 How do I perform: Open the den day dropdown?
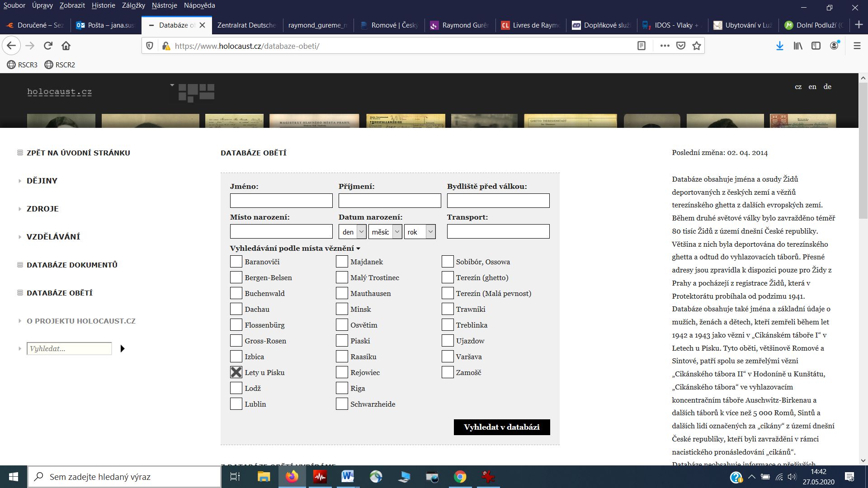352,232
